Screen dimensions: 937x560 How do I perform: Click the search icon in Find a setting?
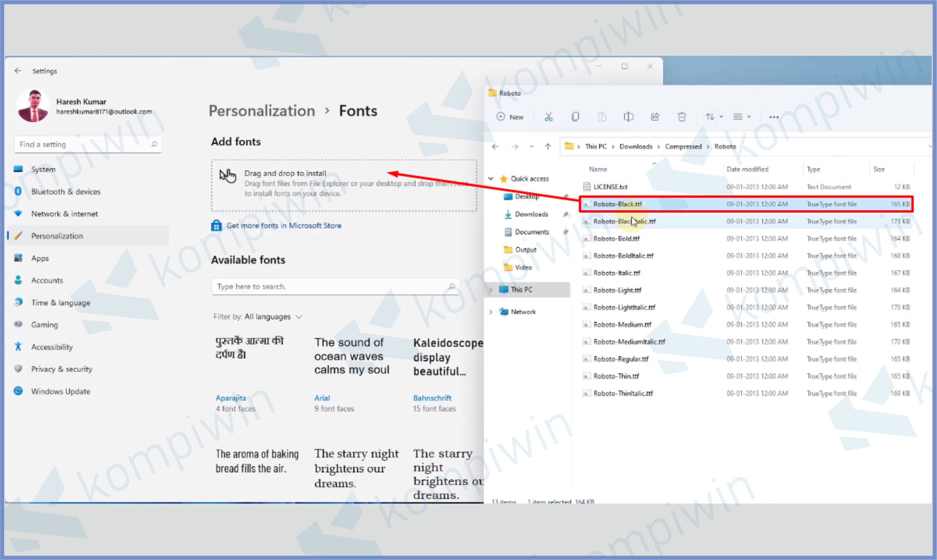click(x=154, y=144)
